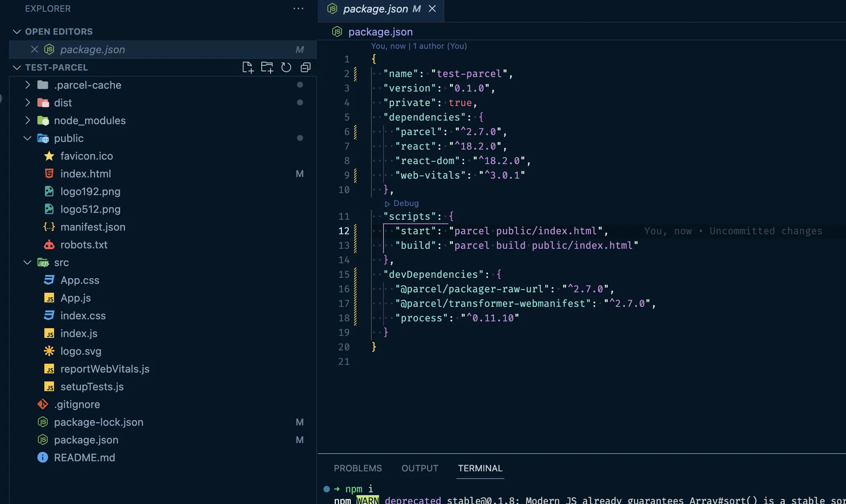Click the git blame author annotation at top

pyautogui.click(x=419, y=46)
